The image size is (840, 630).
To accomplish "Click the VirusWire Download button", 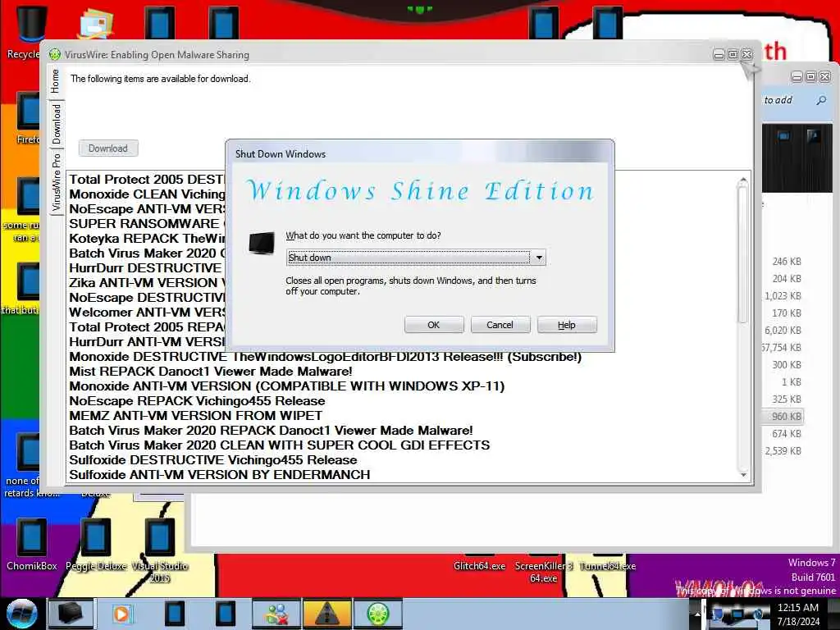I will click(108, 148).
